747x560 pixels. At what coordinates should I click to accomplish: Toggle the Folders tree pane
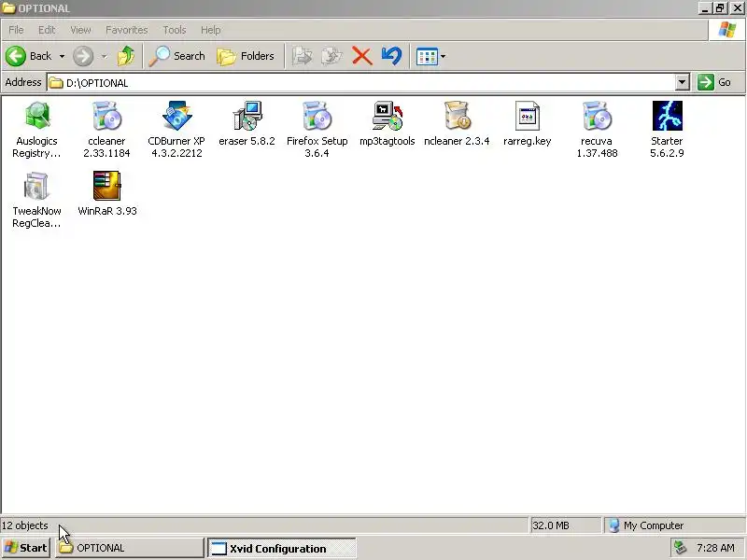click(x=246, y=56)
